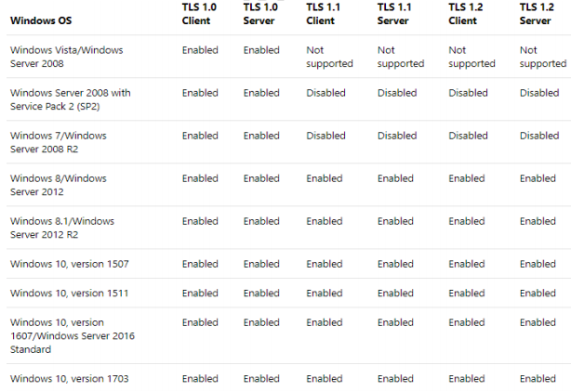Select the Windows 7/Windows Server 2008 R2 label

click(x=58, y=142)
